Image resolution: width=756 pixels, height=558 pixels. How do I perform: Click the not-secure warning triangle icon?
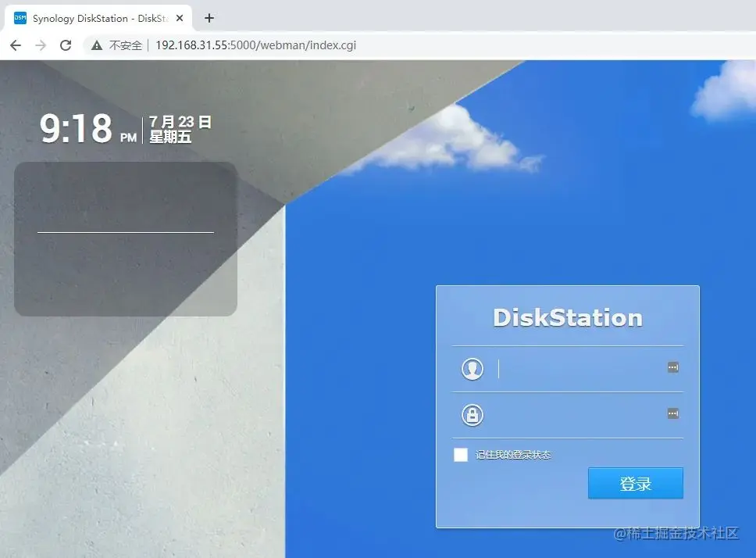click(x=97, y=45)
